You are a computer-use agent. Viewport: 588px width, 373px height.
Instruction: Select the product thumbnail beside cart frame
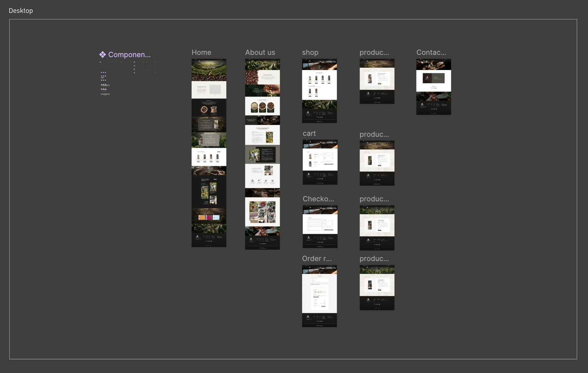tap(377, 163)
